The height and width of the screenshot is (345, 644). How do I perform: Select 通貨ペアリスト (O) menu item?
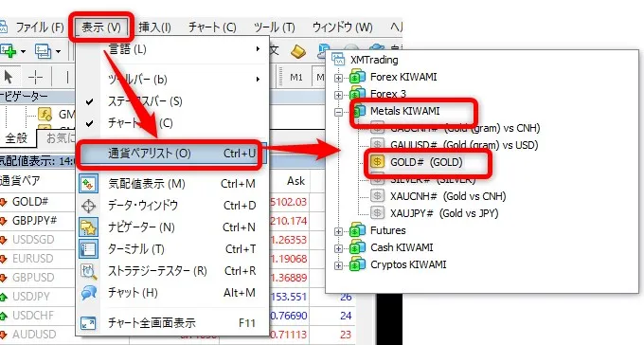tap(172, 154)
